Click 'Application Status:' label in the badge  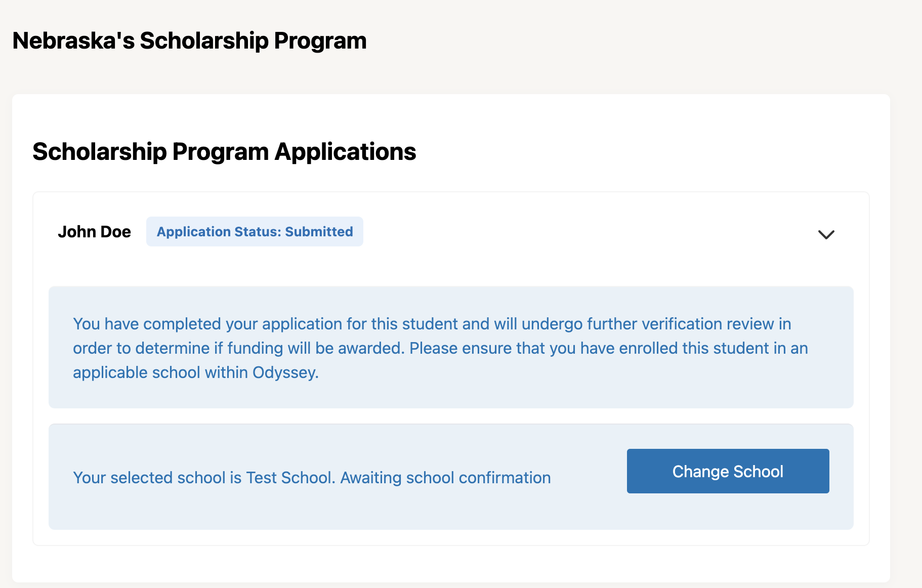click(x=219, y=232)
